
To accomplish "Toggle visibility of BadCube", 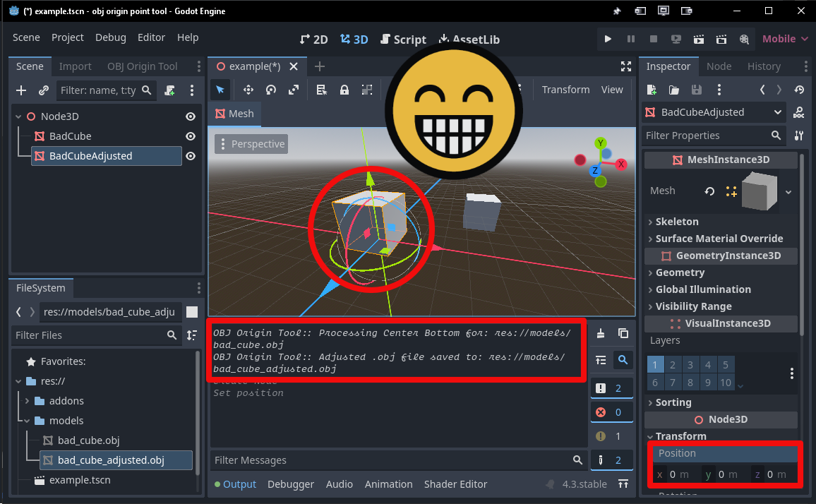I will pos(191,136).
